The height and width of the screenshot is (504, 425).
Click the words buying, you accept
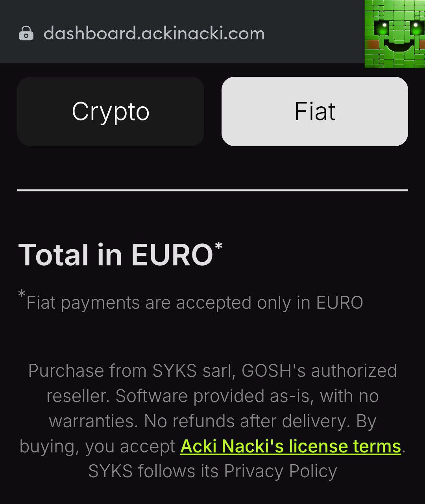coord(97,447)
